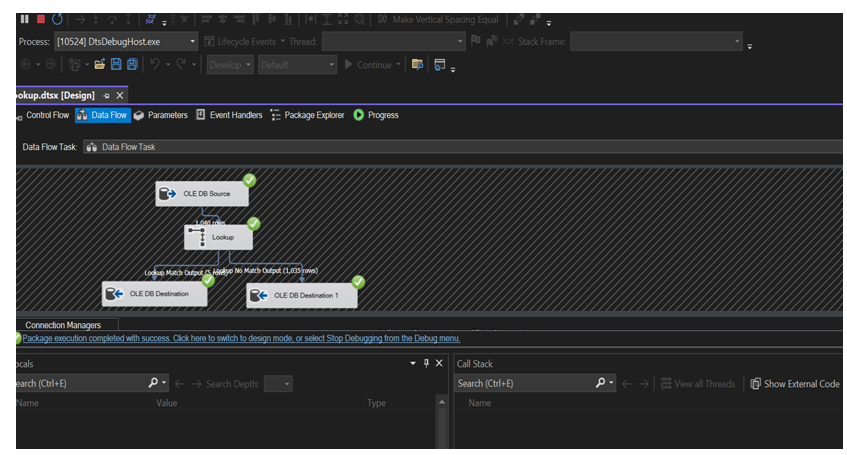The width and height of the screenshot is (847, 455).
Task: Click the red Stop Debugging button
Action: (40, 19)
